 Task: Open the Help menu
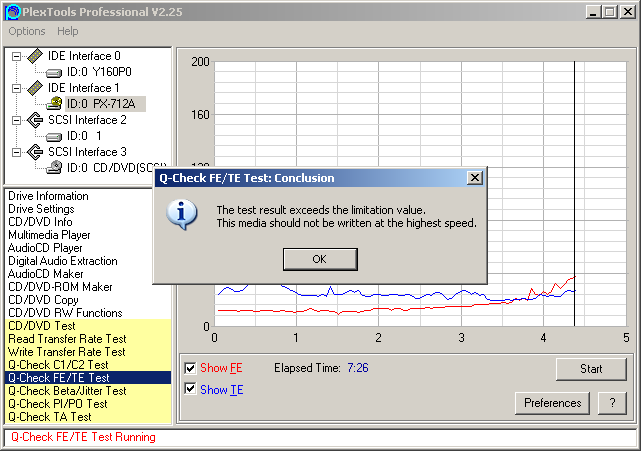(x=67, y=31)
